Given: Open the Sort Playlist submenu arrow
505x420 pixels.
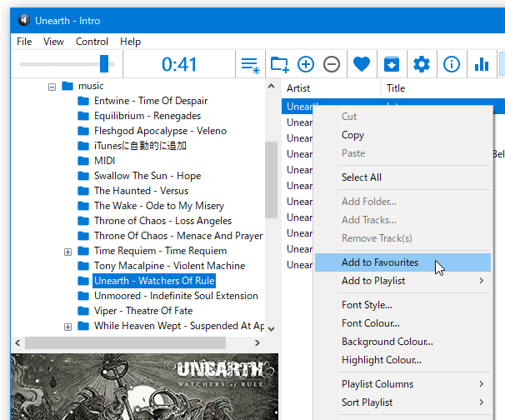Looking at the screenshot, I should (x=481, y=402).
